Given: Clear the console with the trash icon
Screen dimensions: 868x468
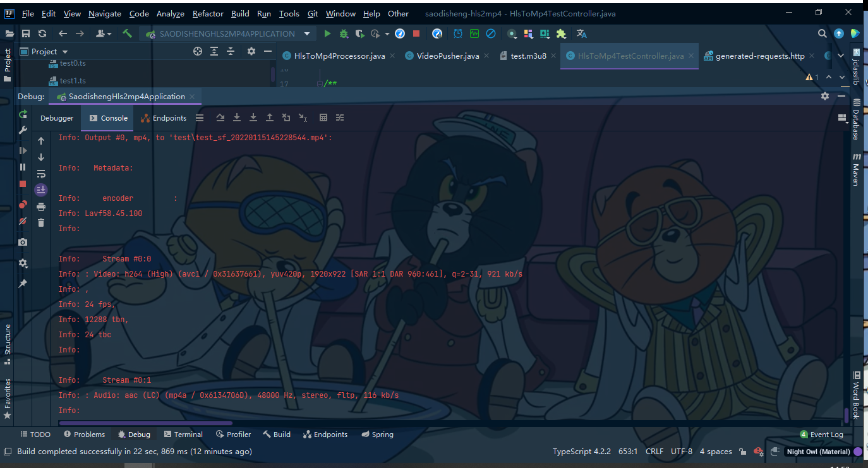Looking at the screenshot, I should point(41,222).
